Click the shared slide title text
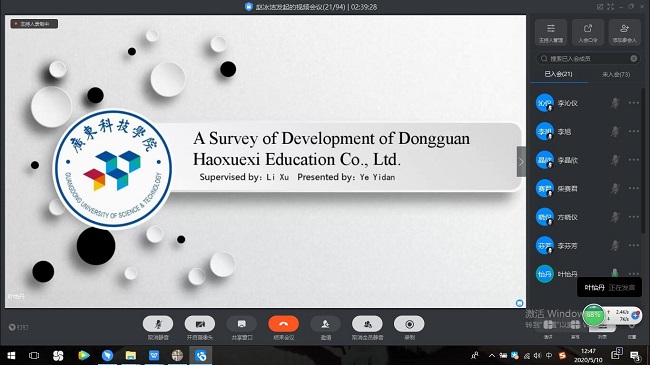Image resolution: width=650 pixels, height=365 pixels. [331, 148]
